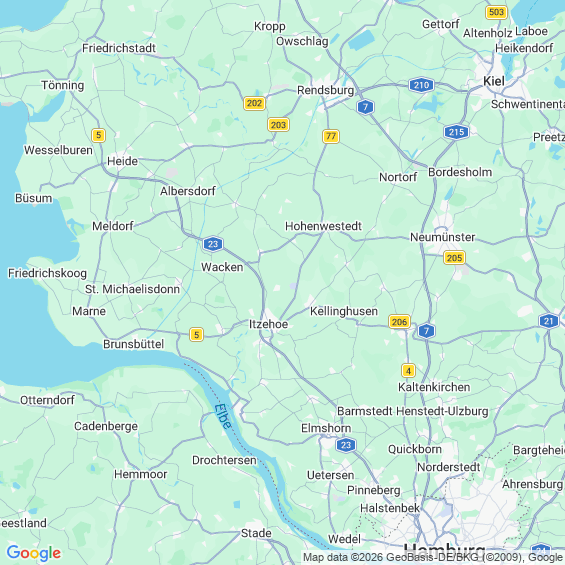Click the B202 road shield
565x565 pixels.
tap(254, 103)
